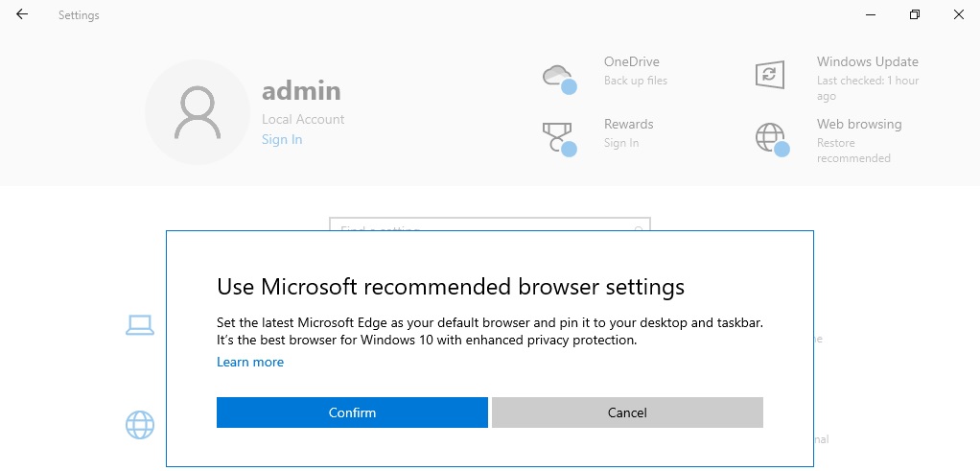
Task: Open Network via the globe icon at left
Action: [x=140, y=424]
